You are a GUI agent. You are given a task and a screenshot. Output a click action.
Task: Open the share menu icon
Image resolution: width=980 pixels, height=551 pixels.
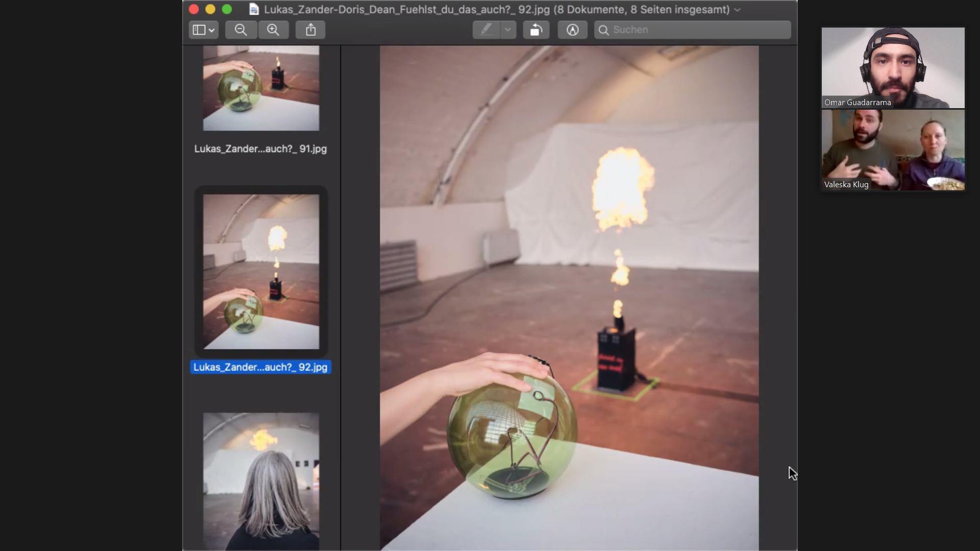[310, 30]
